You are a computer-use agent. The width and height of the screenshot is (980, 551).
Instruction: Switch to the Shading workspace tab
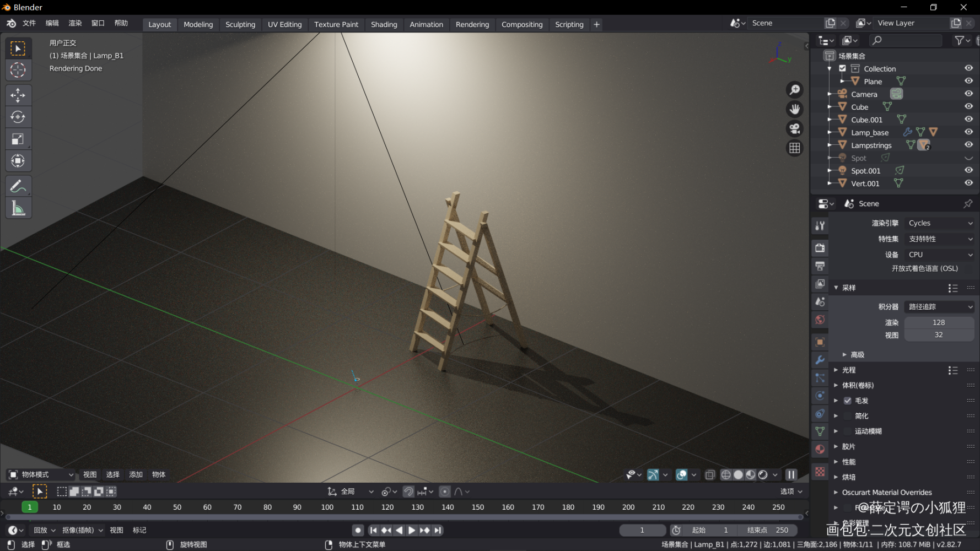384,25
